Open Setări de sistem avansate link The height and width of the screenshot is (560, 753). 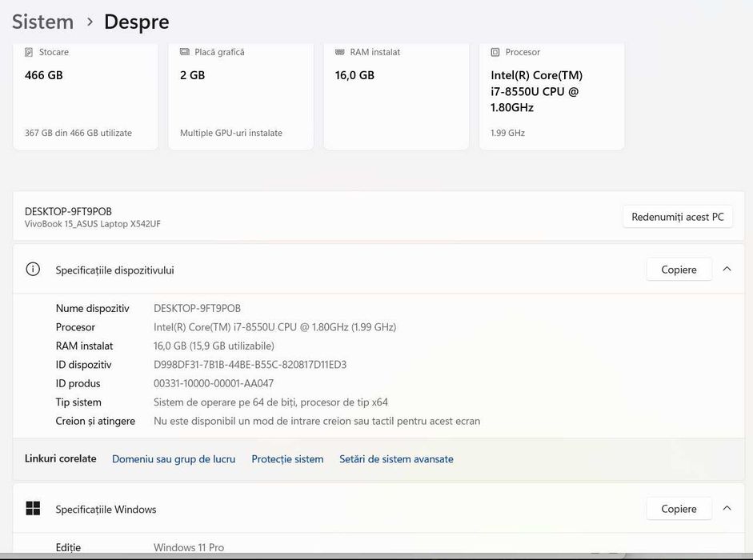click(x=396, y=459)
